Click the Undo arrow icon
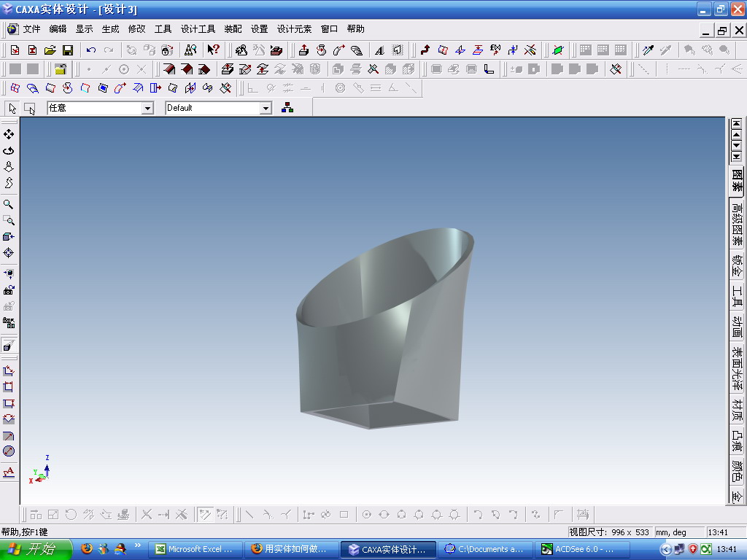Image resolution: width=747 pixels, height=560 pixels. pyautogui.click(x=91, y=50)
